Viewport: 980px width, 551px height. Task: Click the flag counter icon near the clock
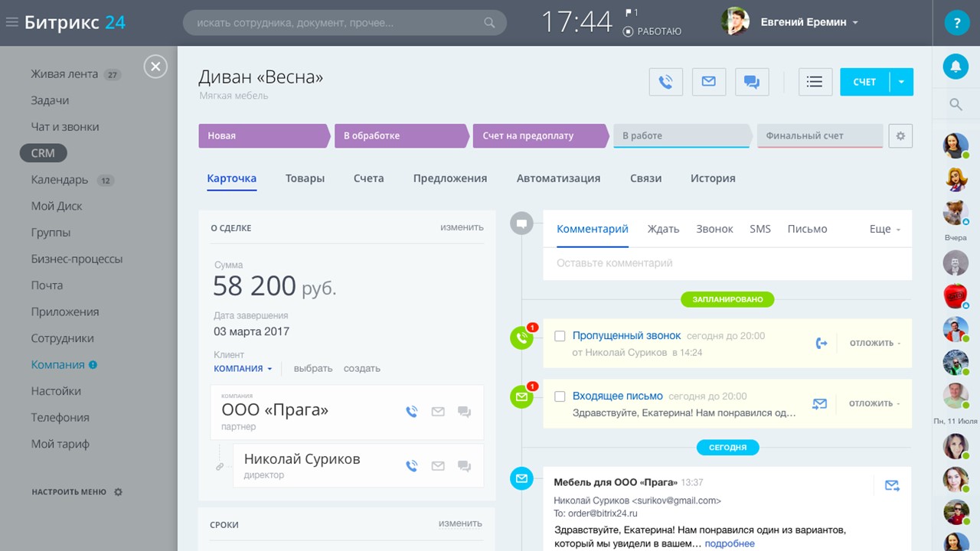(632, 12)
